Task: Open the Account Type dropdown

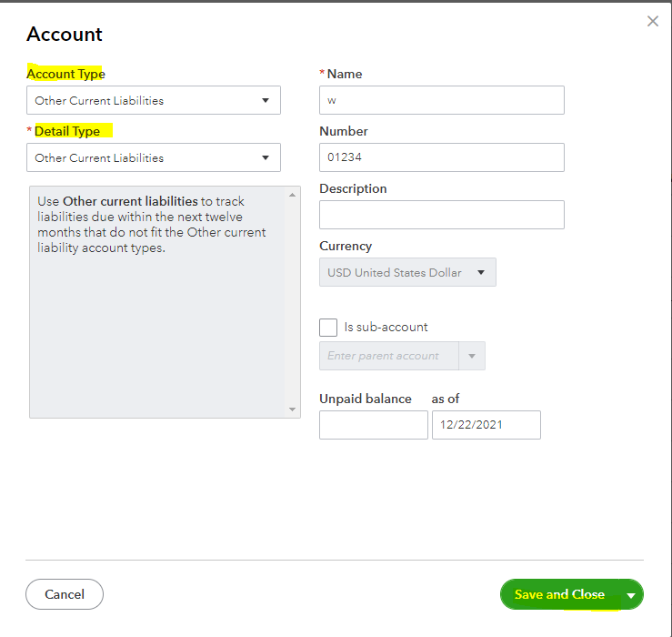Action: click(154, 100)
